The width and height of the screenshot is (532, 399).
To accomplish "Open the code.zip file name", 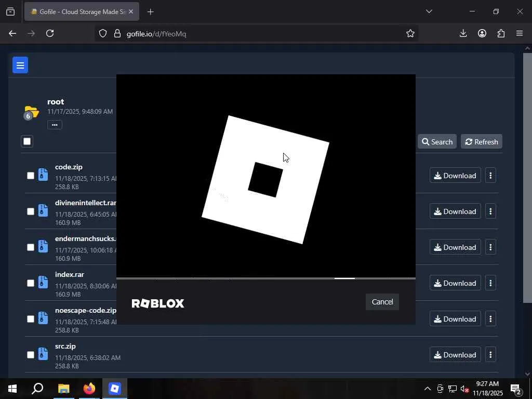I will click(69, 167).
